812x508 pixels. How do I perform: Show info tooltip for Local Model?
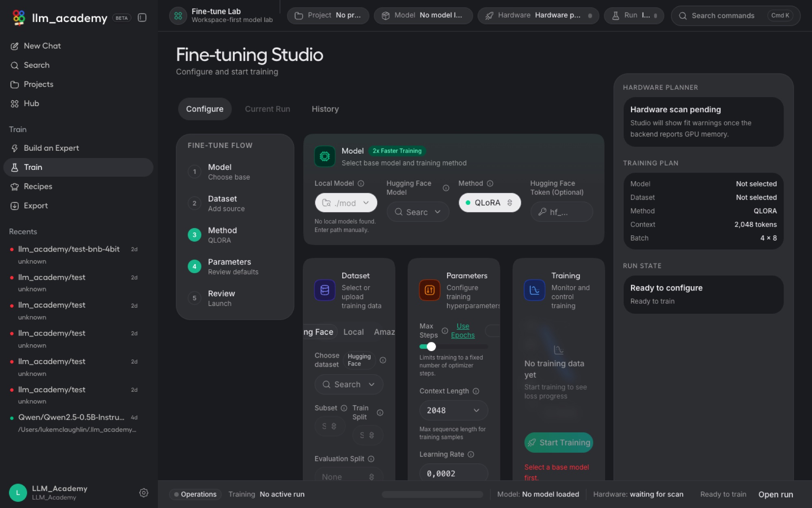click(x=361, y=183)
